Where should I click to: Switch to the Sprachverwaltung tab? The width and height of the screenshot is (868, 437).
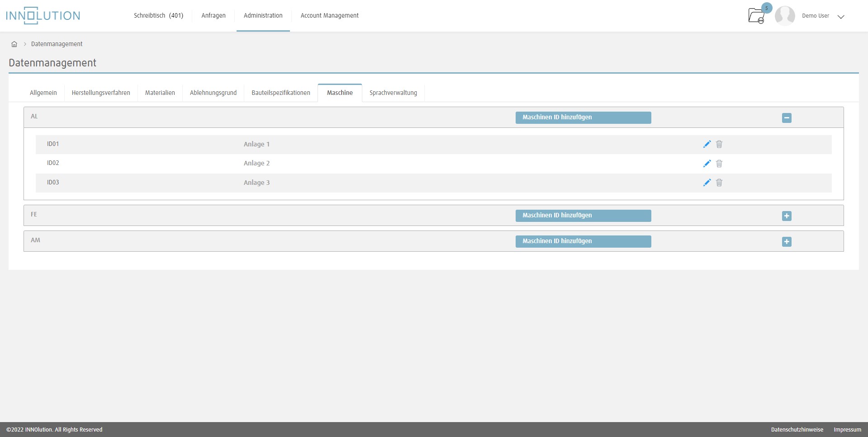393,93
